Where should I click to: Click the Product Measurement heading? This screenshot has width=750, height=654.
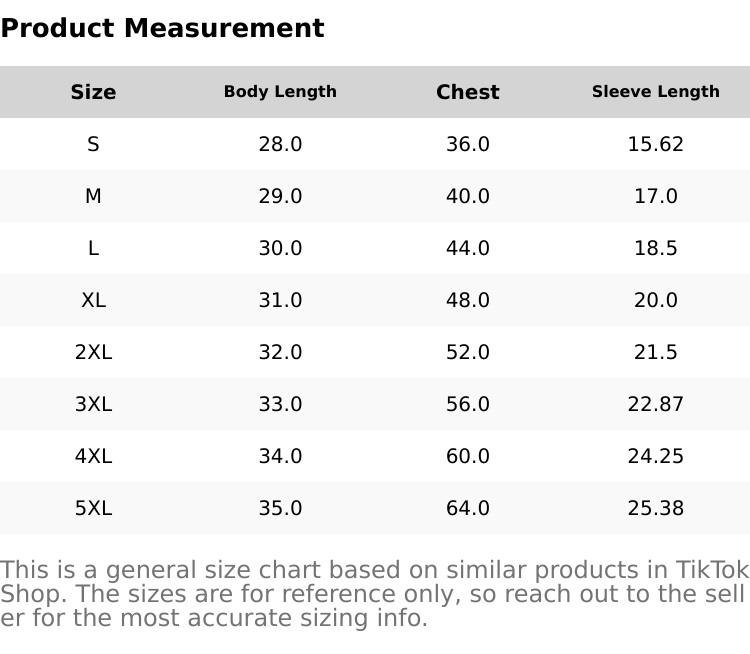[x=162, y=28]
